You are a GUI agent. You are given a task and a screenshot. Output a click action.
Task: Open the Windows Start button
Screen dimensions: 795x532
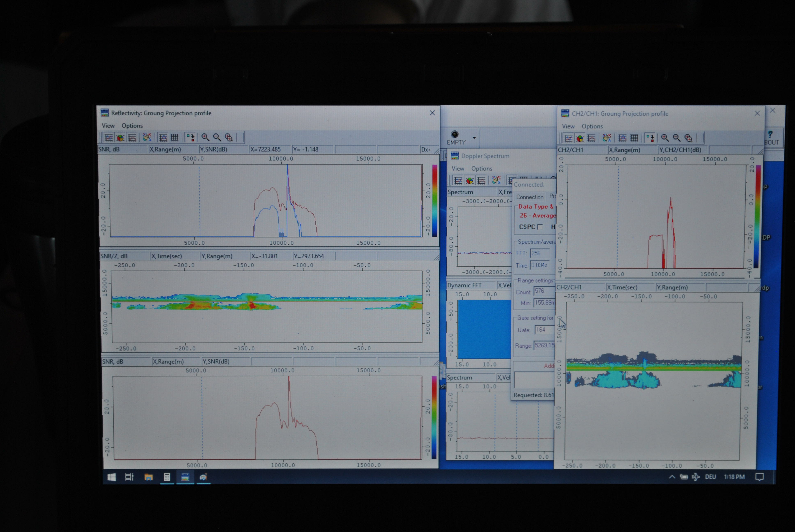[x=112, y=477]
